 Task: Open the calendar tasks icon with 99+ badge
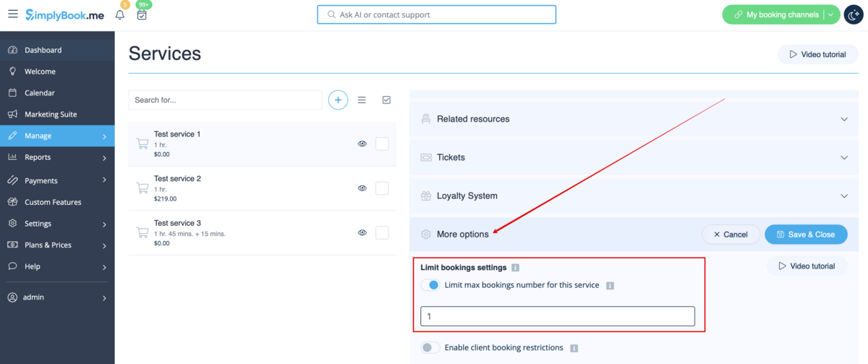[x=142, y=15]
